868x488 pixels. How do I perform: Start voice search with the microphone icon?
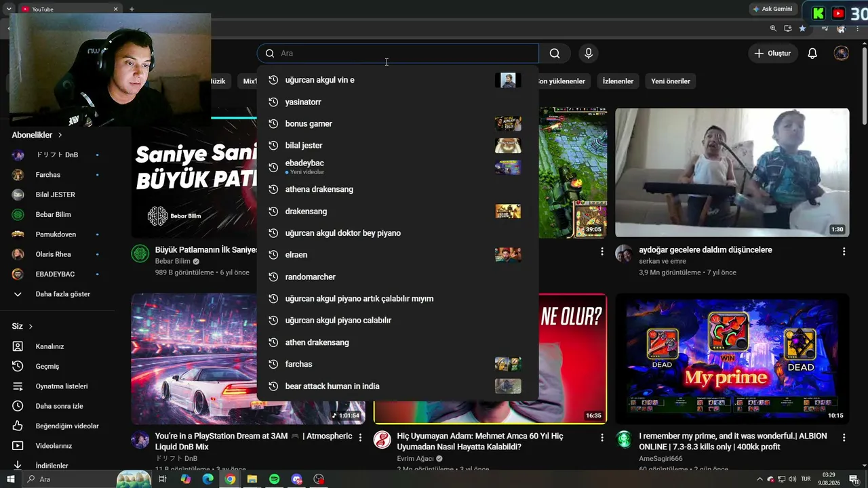589,54
